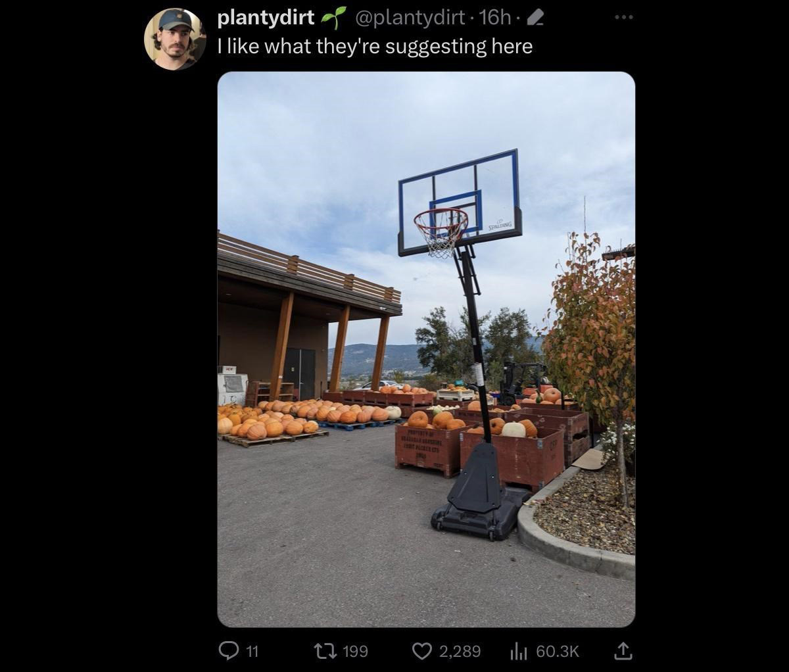Click the Spalding backboard in the photo
This screenshot has width=789, height=672.
click(460, 203)
